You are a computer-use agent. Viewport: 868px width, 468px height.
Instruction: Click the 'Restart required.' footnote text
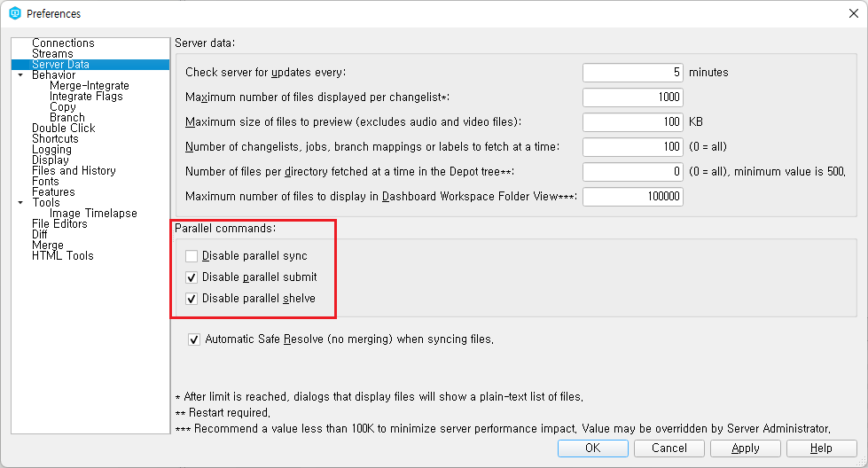229,413
